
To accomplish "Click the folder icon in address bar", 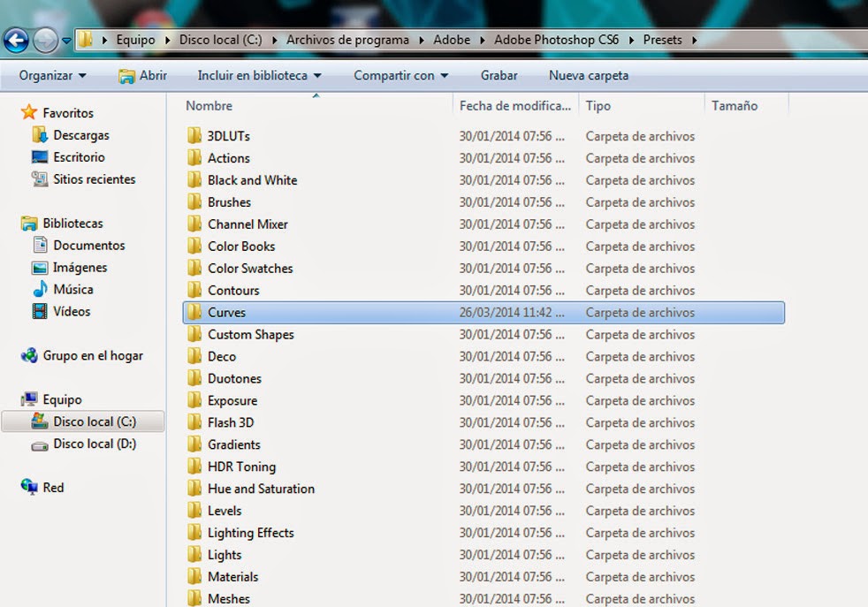I will 85,39.
